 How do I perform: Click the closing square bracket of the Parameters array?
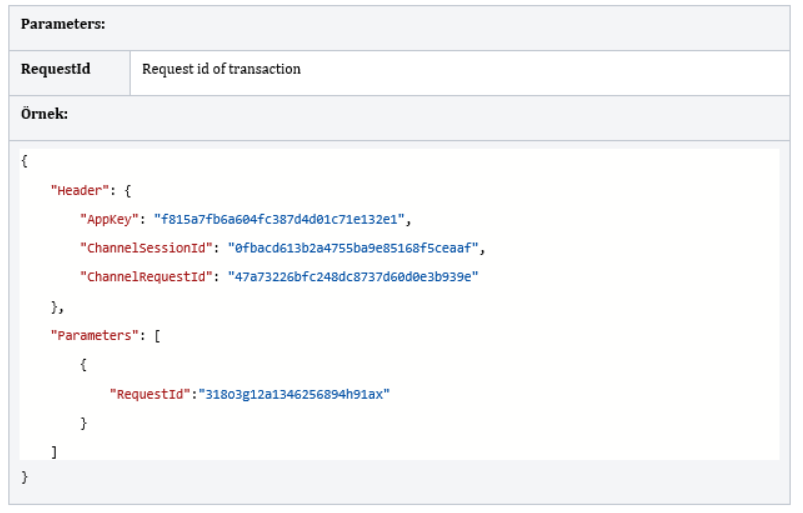click(54, 453)
